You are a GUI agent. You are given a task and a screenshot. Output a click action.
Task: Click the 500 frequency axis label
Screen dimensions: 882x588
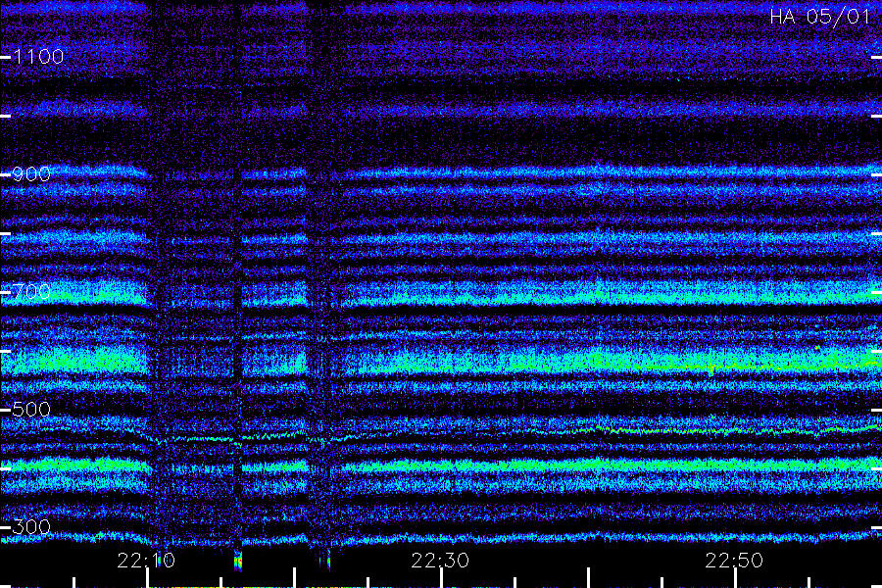(x=31, y=409)
